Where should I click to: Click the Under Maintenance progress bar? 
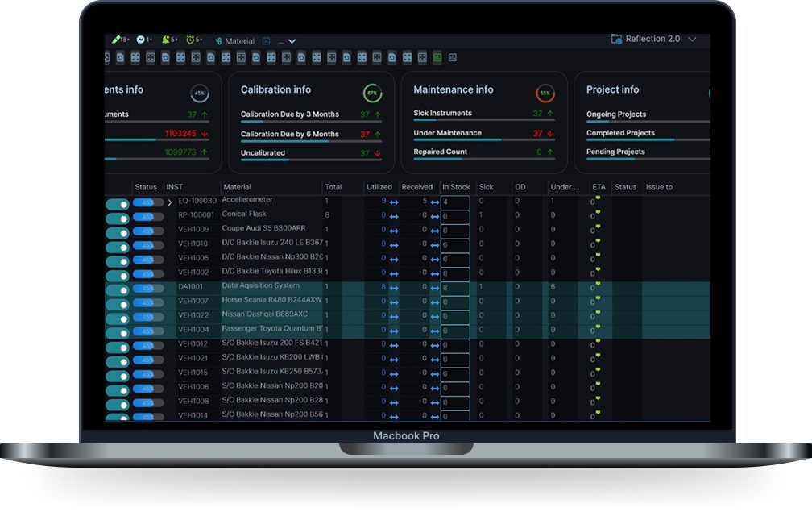(x=483, y=139)
